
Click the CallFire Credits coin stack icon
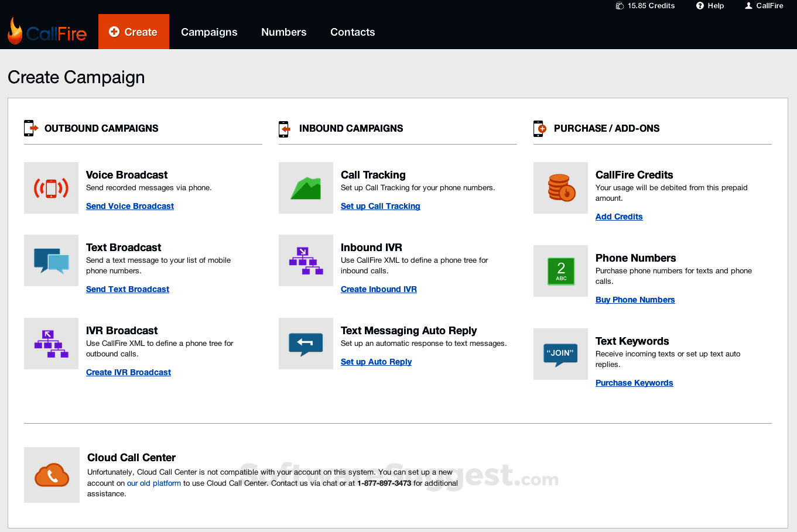coord(560,188)
